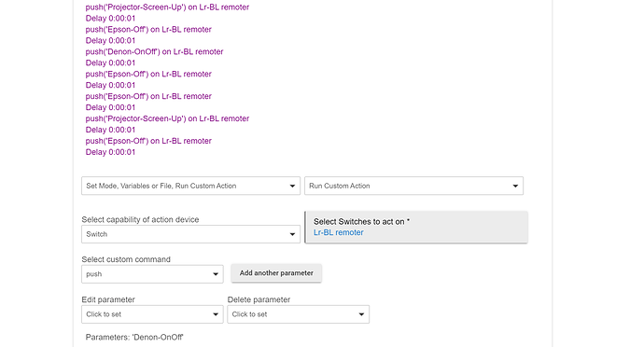
Task: Click arrow icon of Switch capability selector
Action: point(292,234)
